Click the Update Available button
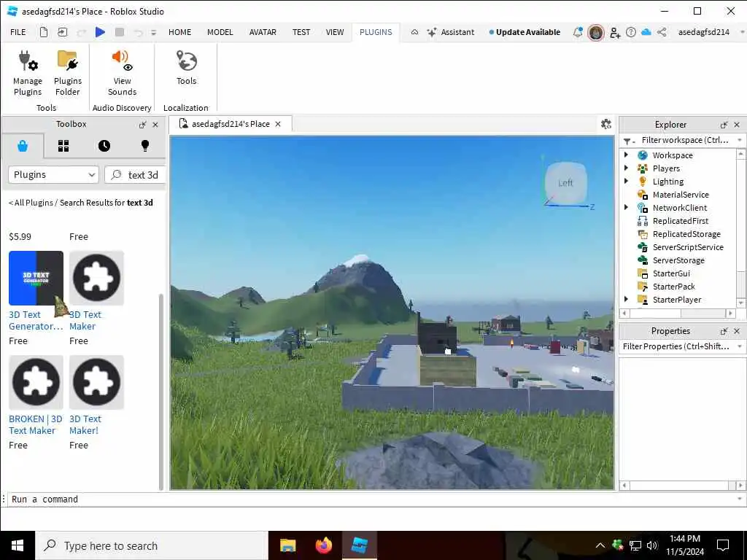Viewport: 747px width, 560px height. point(525,32)
